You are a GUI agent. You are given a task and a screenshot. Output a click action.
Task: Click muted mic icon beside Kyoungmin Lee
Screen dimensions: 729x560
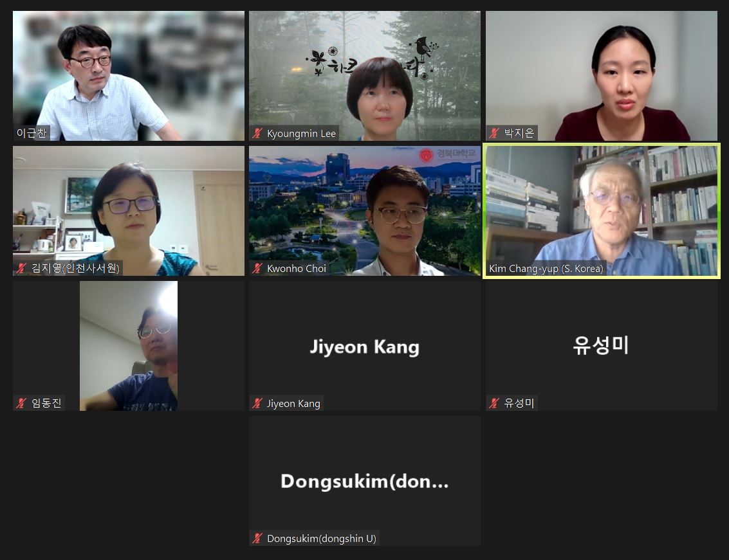pyautogui.click(x=257, y=133)
